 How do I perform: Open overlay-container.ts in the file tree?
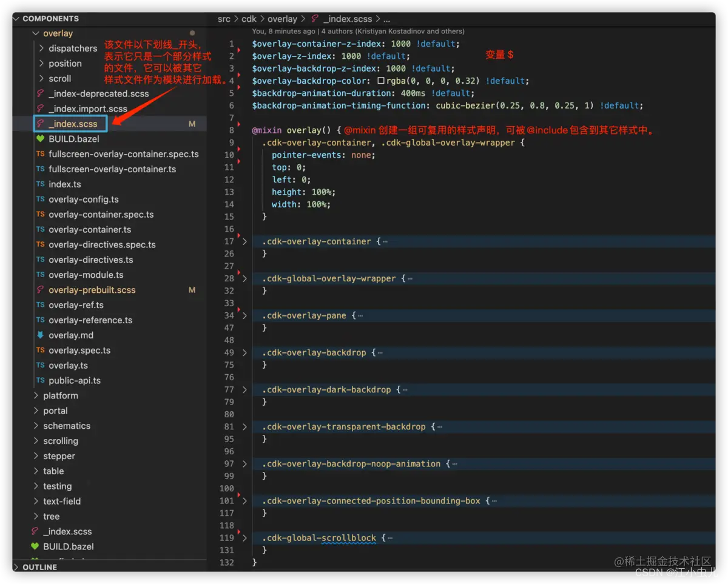coord(90,230)
